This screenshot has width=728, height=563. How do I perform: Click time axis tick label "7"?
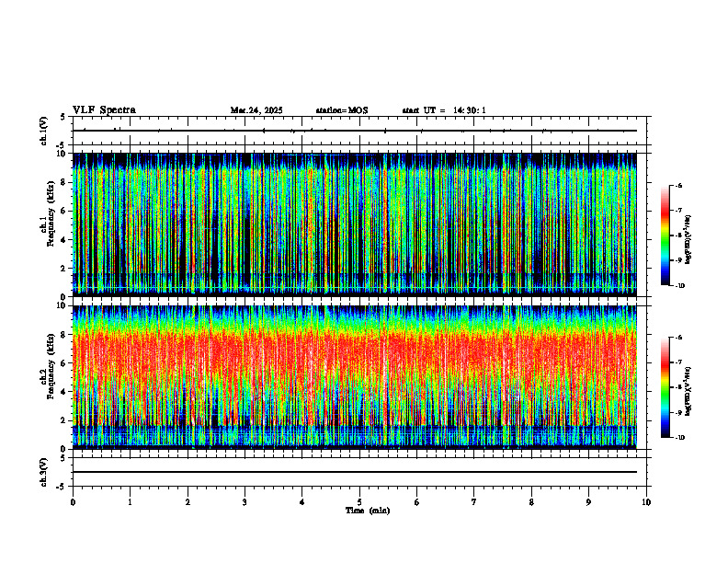474,502
